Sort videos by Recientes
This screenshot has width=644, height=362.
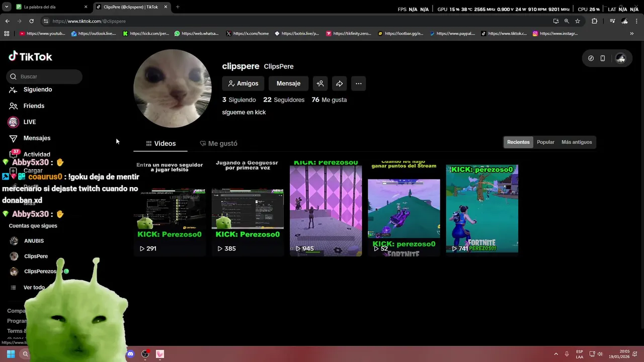pyautogui.click(x=518, y=142)
